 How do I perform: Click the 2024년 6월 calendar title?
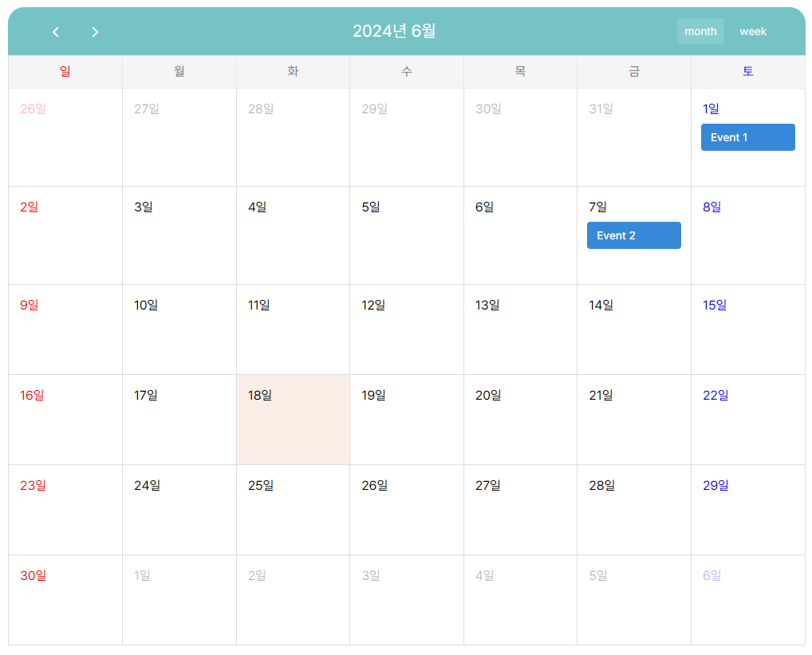click(394, 31)
